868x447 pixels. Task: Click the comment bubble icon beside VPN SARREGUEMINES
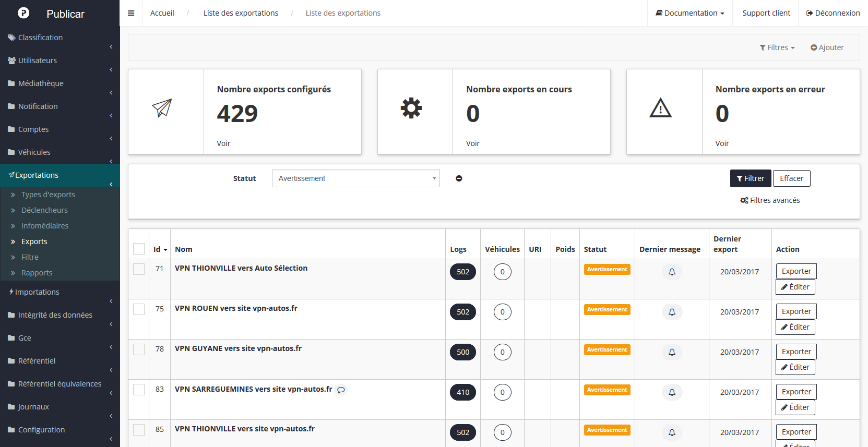click(x=341, y=390)
